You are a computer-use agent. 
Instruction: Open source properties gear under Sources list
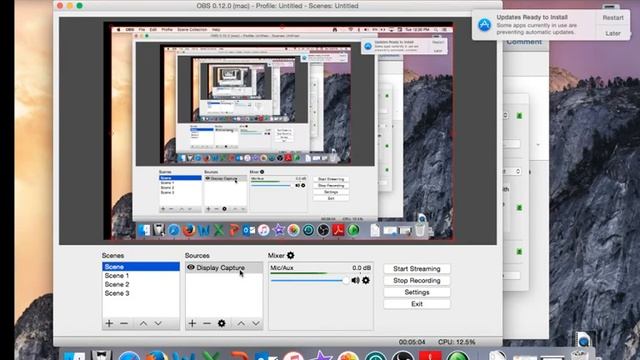(222, 323)
